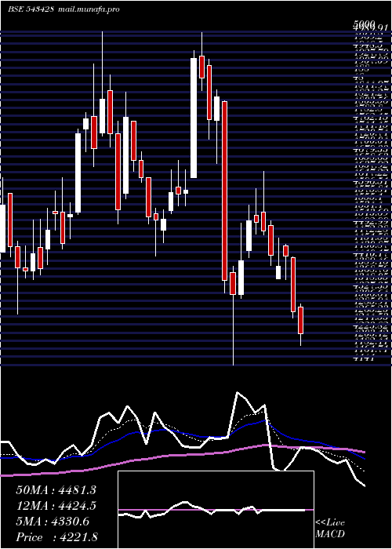Click the BSE 543428 chart title

31,9
